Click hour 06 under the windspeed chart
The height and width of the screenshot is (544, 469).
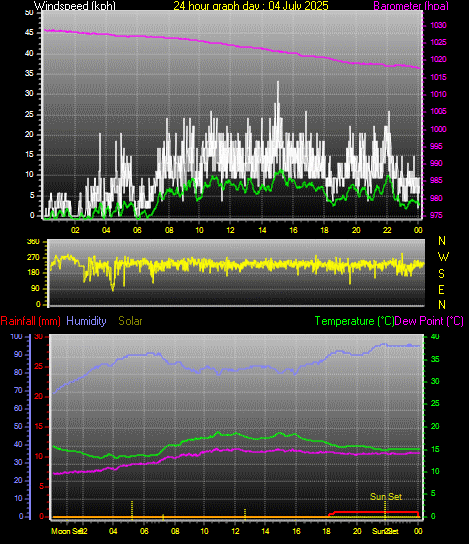click(137, 230)
